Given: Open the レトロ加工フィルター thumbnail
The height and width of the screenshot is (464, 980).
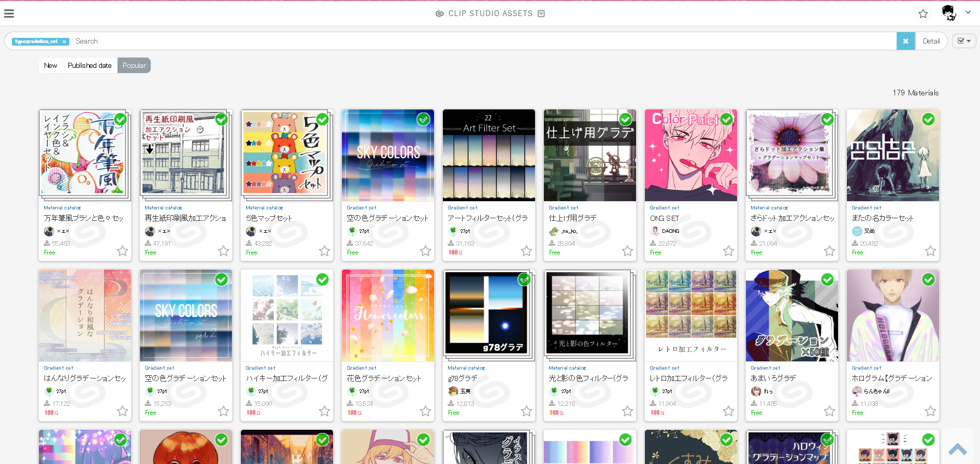Looking at the screenshot, I should pos(690,315).
